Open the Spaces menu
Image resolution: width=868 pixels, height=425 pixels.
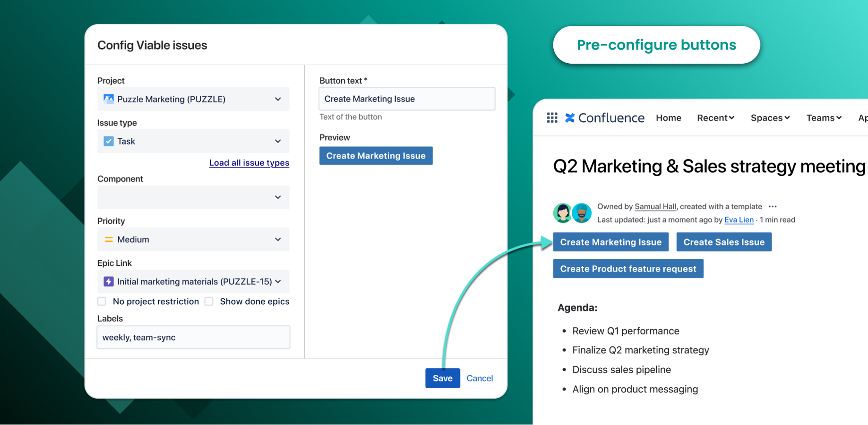pyautogui.click(x=770, y=118)
